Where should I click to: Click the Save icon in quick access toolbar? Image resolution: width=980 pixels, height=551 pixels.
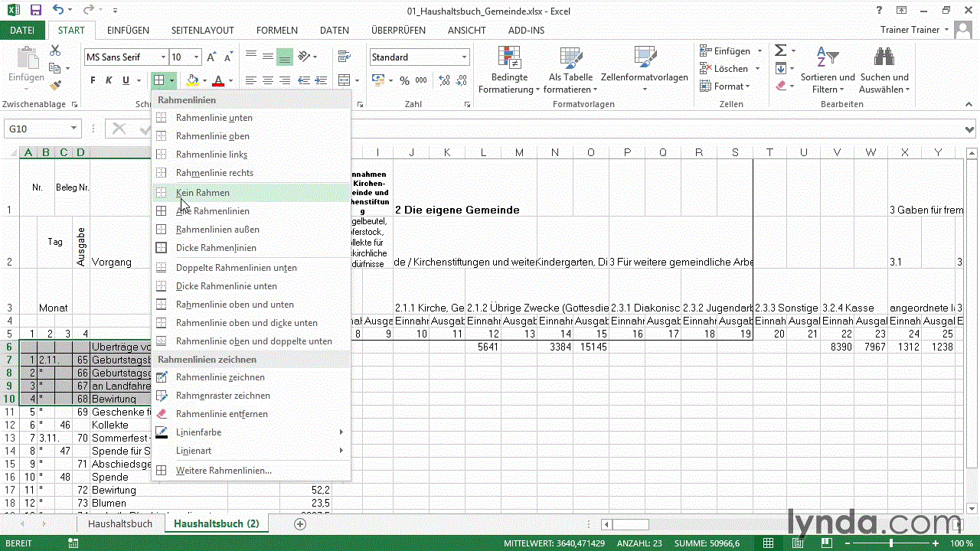click(35, 11)
